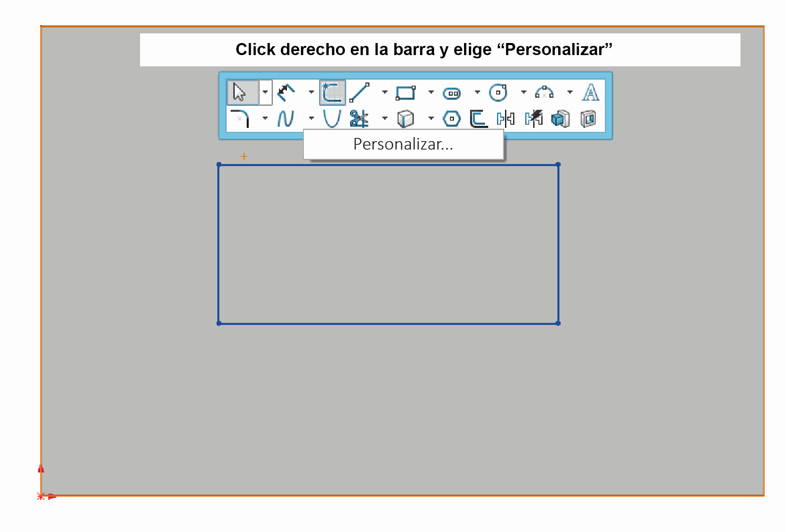Expand the Trim Entities dropdown arrow

[x=385, y=118]
